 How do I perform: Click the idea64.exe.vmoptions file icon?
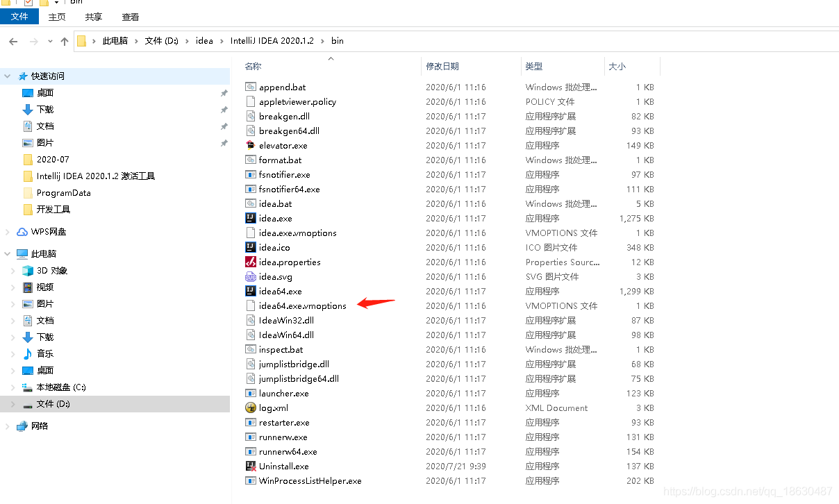tap(251, 305)
